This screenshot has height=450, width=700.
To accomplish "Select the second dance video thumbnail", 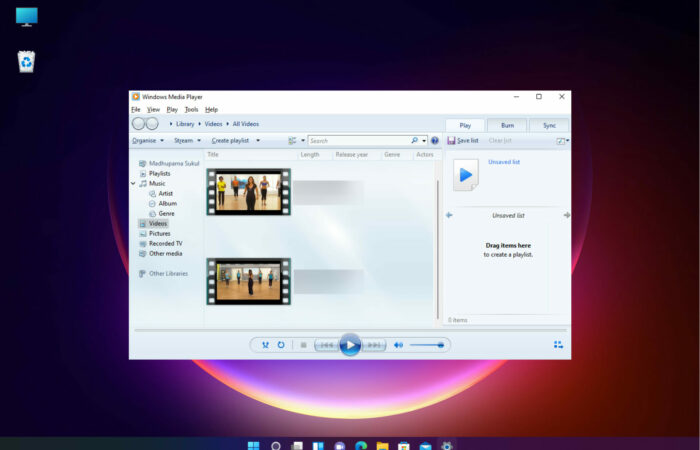I will tap(249, 281).
